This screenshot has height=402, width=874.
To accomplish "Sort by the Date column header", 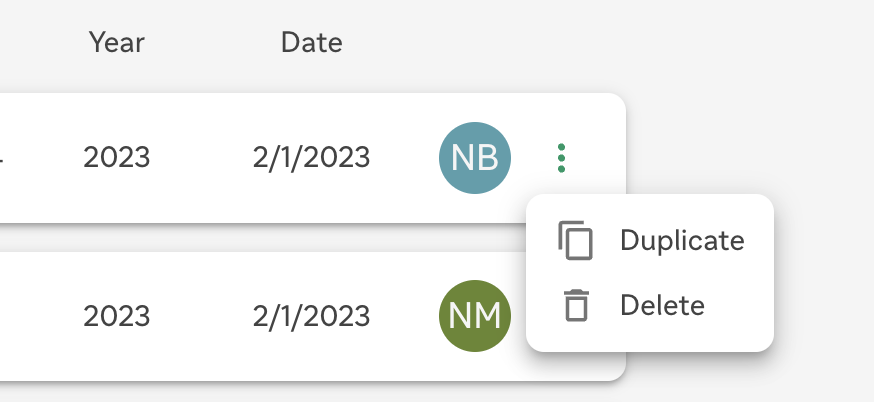I will (x=312, y=42).
